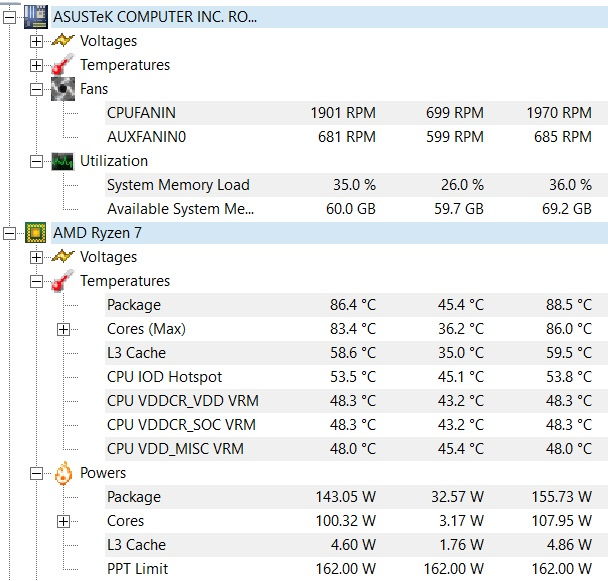The image size is (608, 581).
Task: Click the Fans icon
Action: pos(63,89)
